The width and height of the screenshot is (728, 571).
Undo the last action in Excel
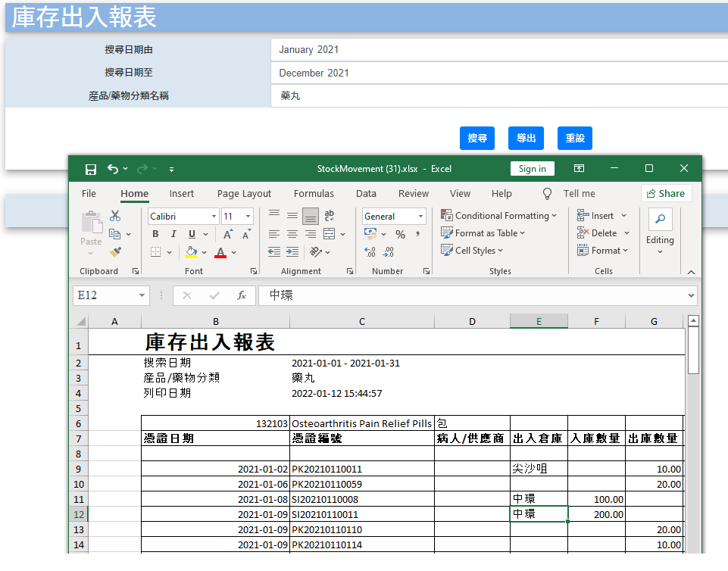point(113,169)
